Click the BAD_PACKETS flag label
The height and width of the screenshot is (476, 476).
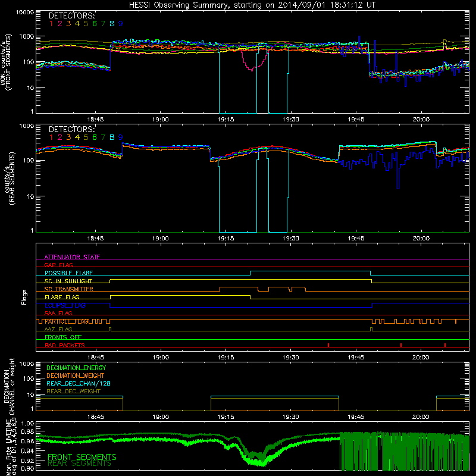(65, 345)
